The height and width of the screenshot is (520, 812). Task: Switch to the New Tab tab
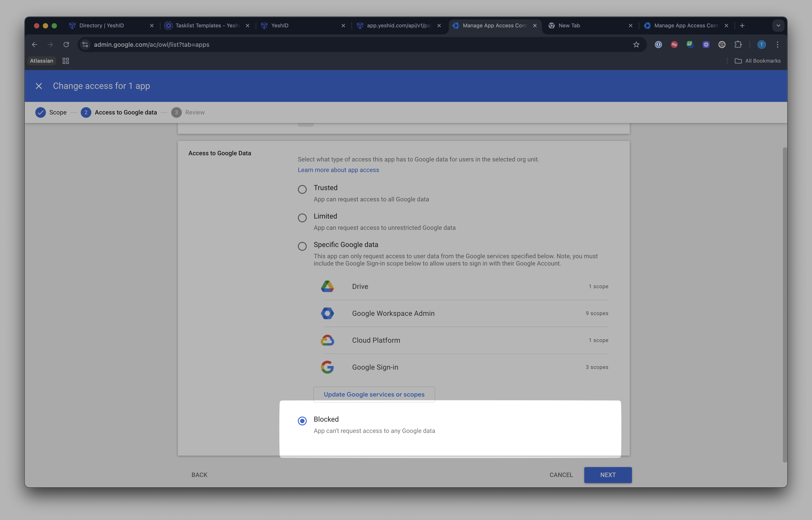coord(590,26)
